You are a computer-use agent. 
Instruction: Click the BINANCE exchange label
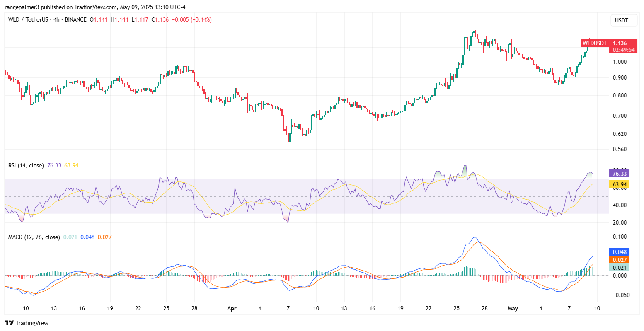[x=75, y=19]
